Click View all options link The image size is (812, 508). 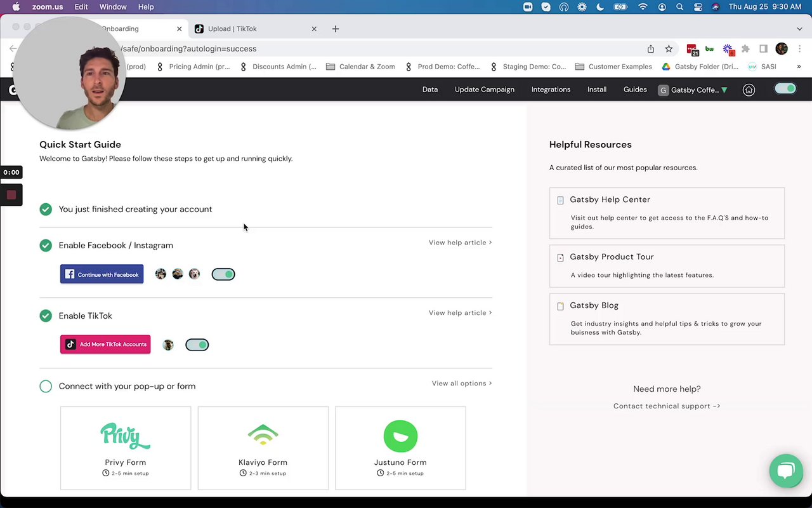462,384
